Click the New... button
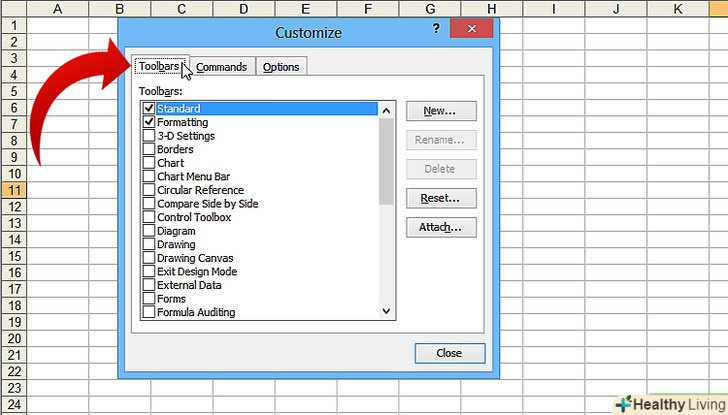 click(440, 111)
